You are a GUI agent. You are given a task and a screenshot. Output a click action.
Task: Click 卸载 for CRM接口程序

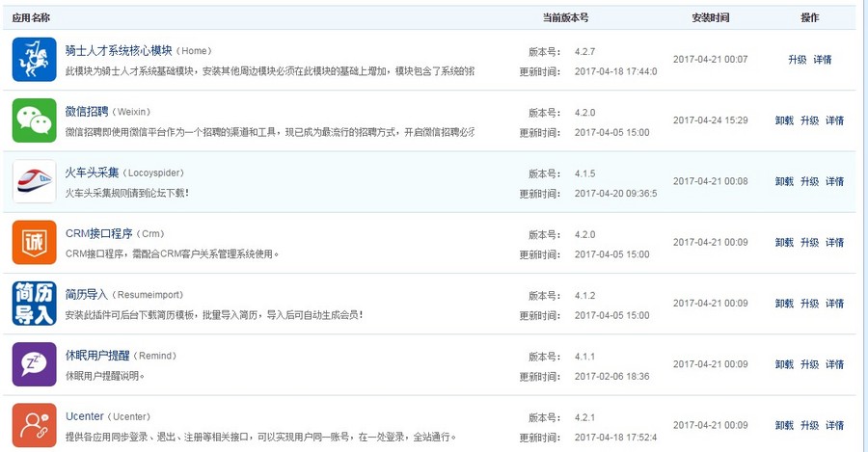pyautogui.click(x=784, y=242)
